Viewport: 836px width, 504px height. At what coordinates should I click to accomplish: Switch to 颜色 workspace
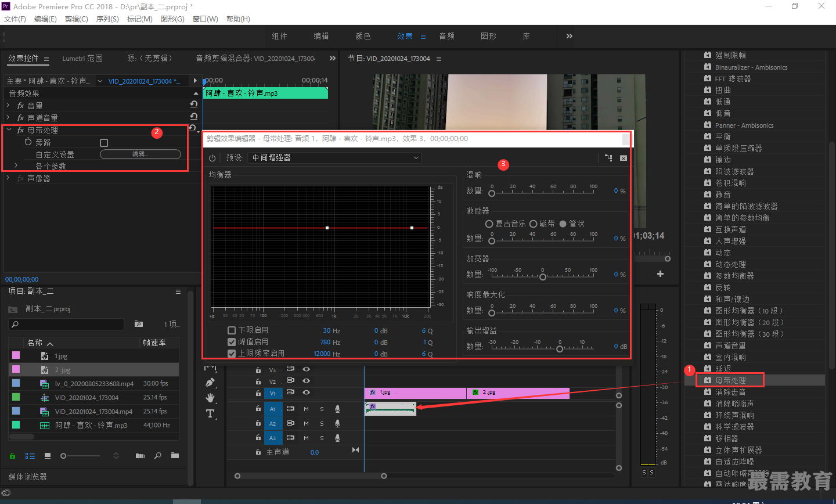click(x=363, y=36)
